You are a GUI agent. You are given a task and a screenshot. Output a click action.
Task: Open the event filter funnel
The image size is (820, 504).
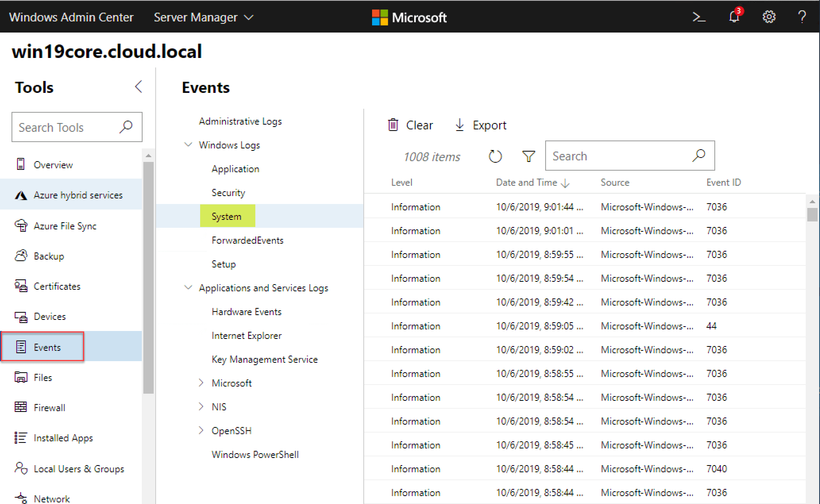[x=529, y=156]
